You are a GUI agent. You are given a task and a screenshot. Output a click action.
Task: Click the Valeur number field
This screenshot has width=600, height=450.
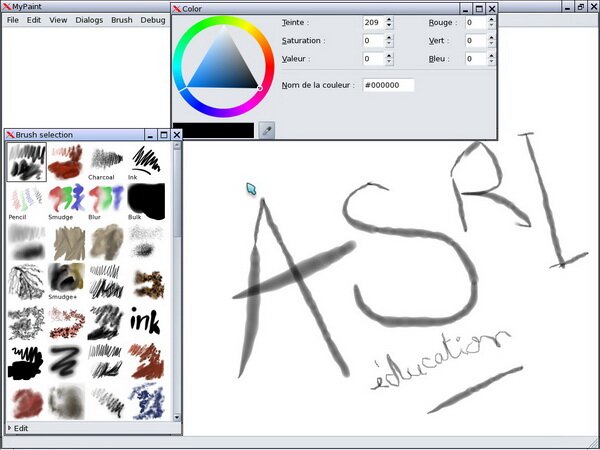coord(373,59)
